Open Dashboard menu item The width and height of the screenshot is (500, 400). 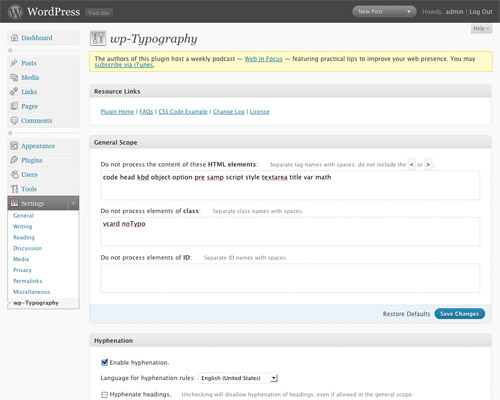tap(37, 38)
